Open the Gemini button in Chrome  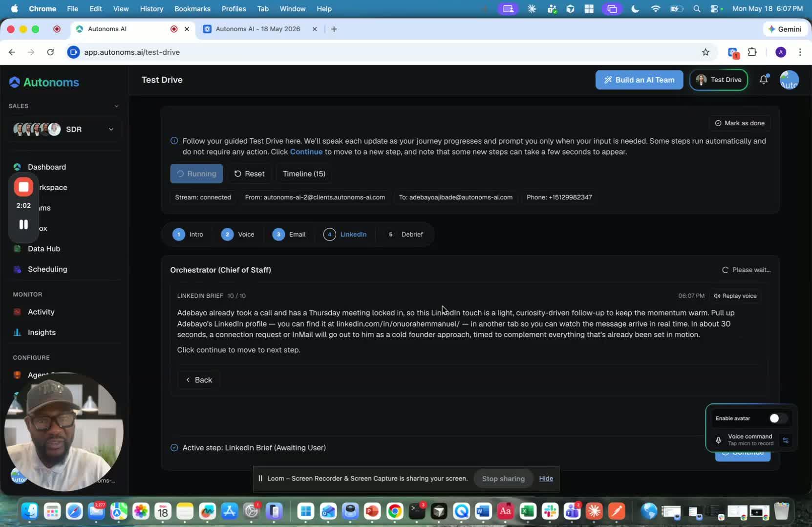point(785,29)
